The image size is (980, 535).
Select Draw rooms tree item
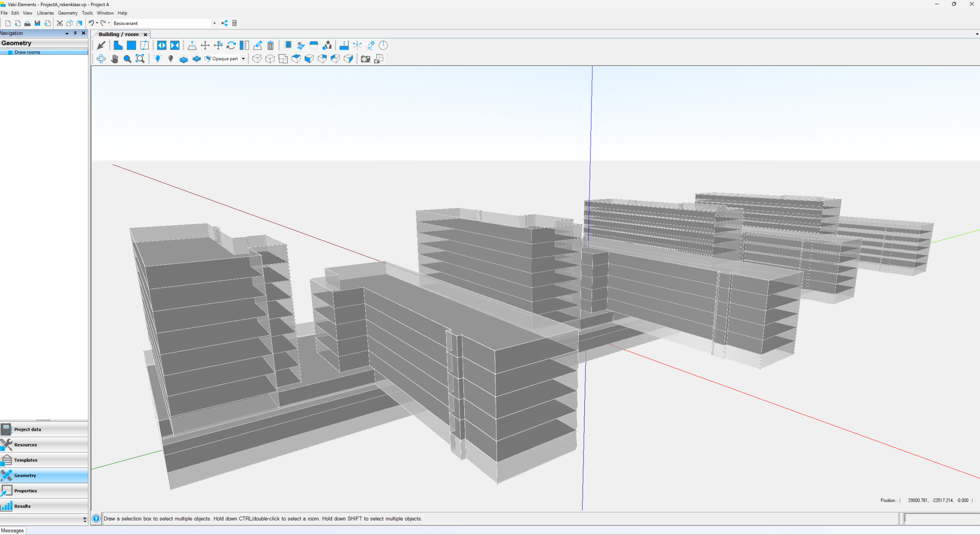(x=27, y=52)
